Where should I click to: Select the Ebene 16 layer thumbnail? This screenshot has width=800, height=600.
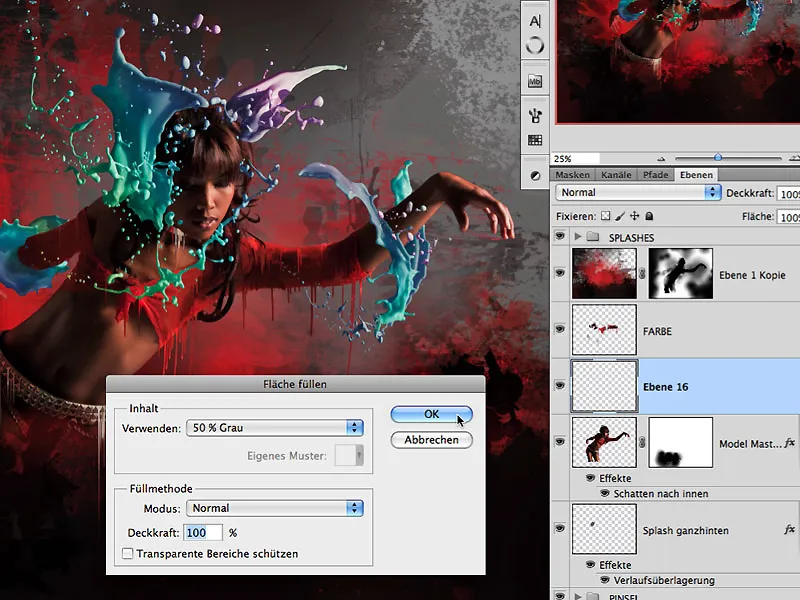pyautogui.click(x=605, y=386)
